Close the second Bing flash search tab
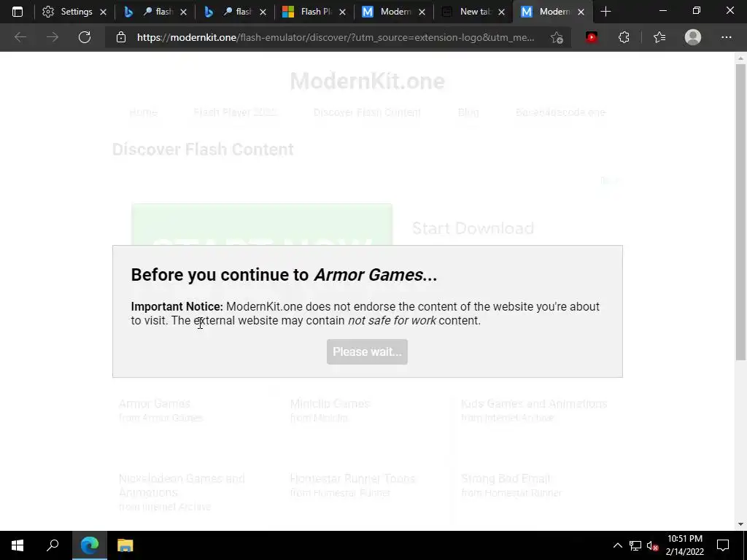Image resolution: width=747 pixels, height=560 pixels. point(263,12)
